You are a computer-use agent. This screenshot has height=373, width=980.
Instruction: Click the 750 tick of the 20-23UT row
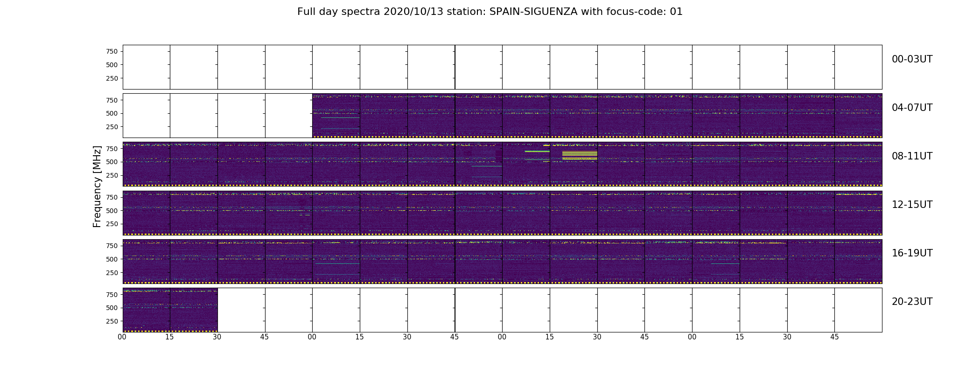[x=112, y=295]
